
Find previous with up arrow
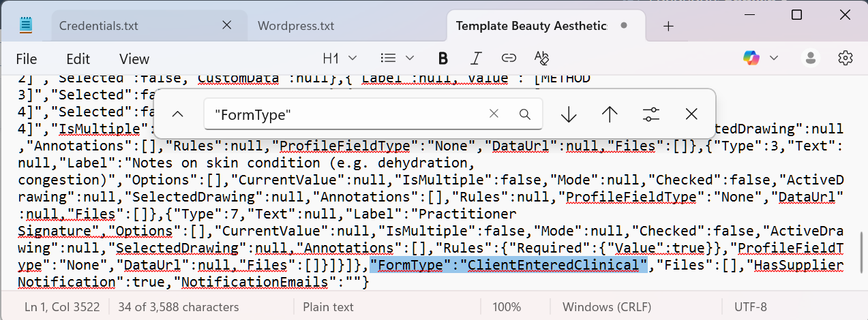610,114
